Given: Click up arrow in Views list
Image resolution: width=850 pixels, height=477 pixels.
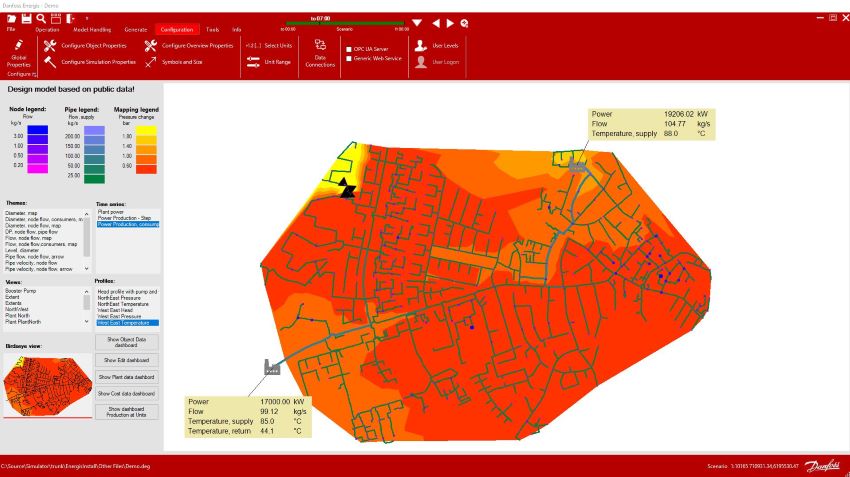Looking at the screenshot, I should click(x=86, y=292).
